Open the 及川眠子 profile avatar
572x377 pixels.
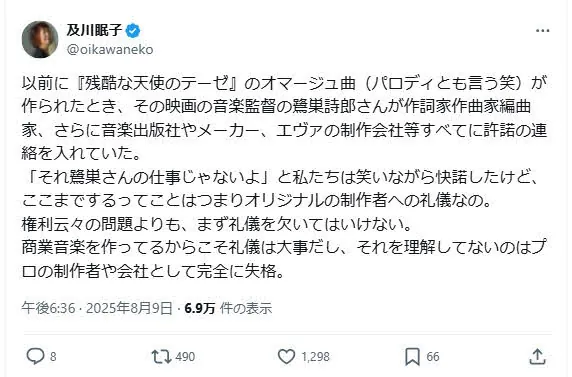[x=40, y=39]
